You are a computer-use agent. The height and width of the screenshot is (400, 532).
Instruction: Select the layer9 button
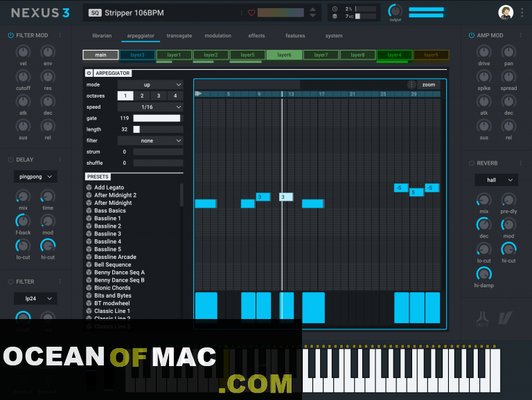click(431, 55)
